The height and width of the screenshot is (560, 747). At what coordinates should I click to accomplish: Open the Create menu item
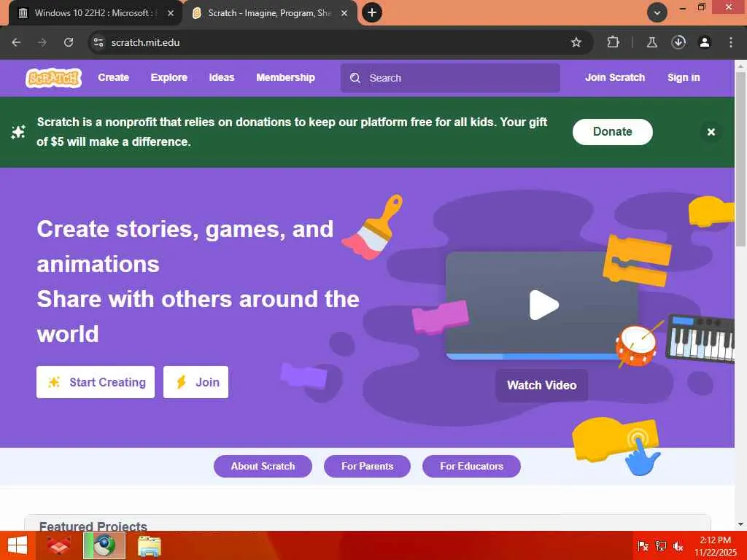click(113, 77)
